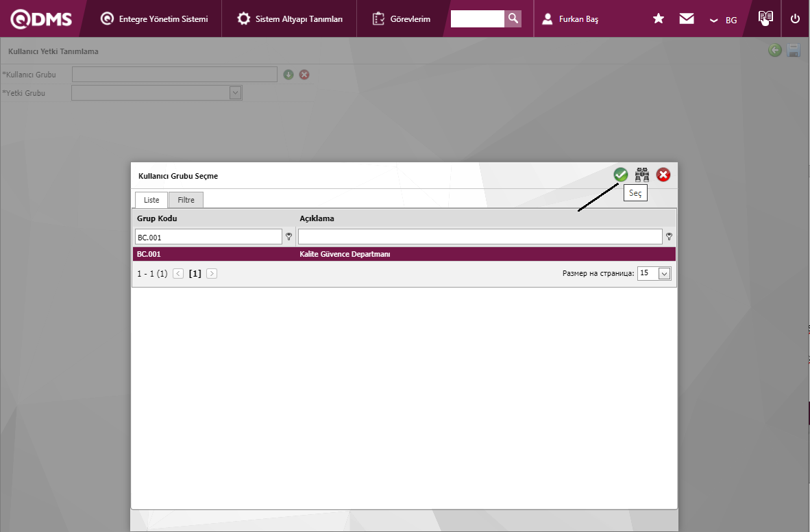810x532 pixels.
Task: Click the binoculars search icon in dialog
Action: 641,175
